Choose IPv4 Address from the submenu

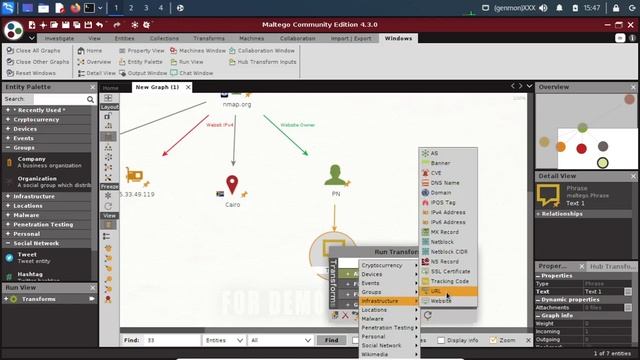[x=448, y=212]
